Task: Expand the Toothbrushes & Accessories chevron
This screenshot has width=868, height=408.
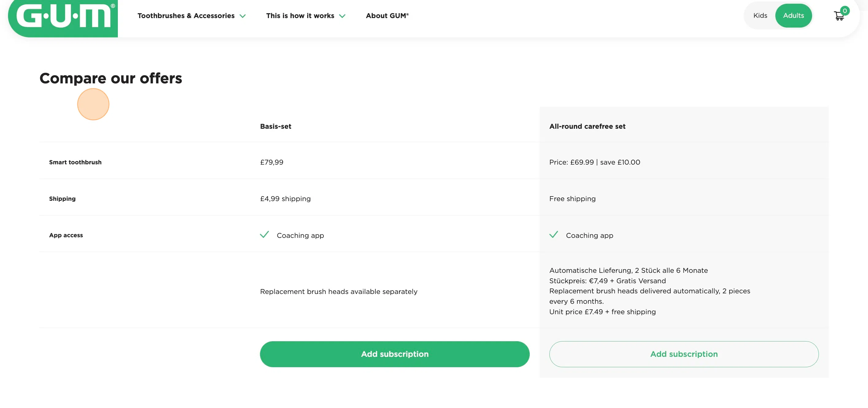Action: tap(242, 16)
